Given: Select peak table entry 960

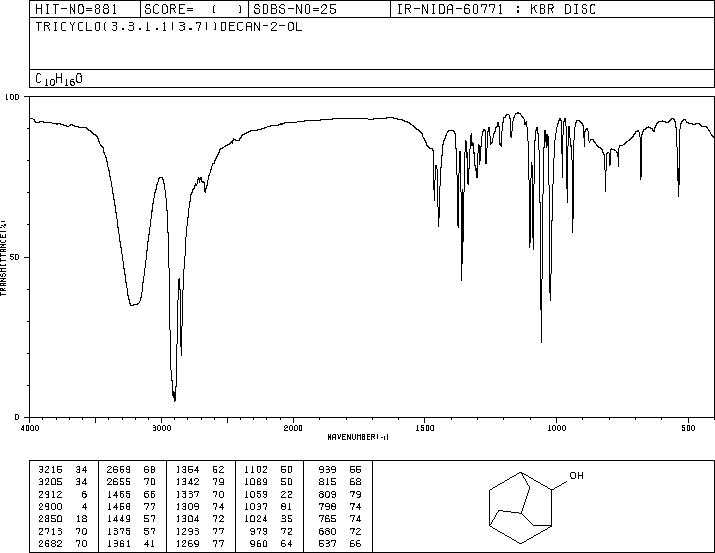Looking at the screenshot, I should (x=259, y=544).
